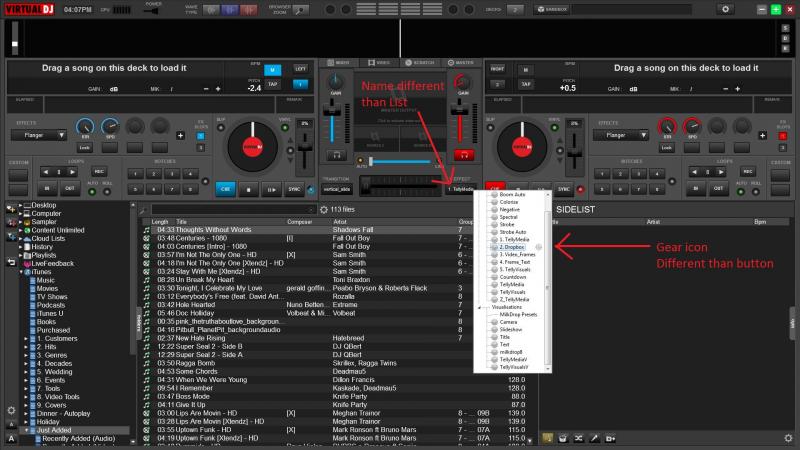Select the LiveFeedback folder
This screenshot has width=800, height=450.
click(x=53, y=264)
